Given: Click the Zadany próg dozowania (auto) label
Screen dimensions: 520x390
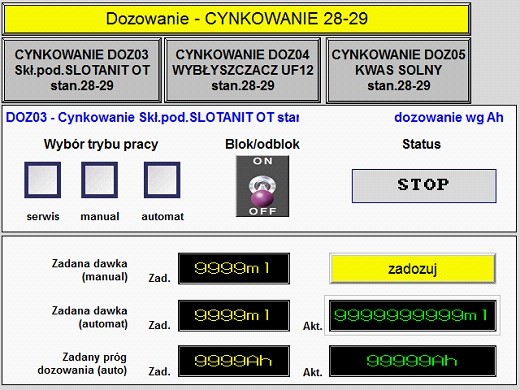Looking at the screenshot, I should (82, 364).
